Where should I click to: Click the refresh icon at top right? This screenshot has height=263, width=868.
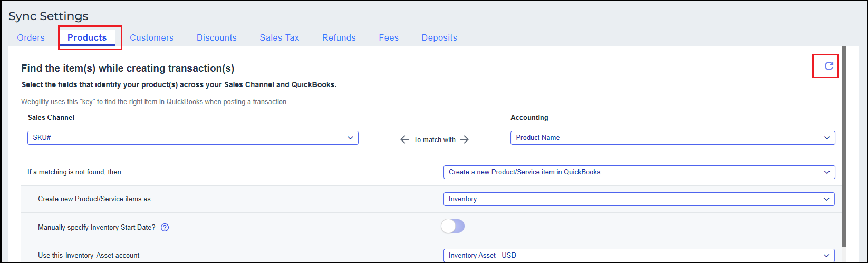point(828,66)
